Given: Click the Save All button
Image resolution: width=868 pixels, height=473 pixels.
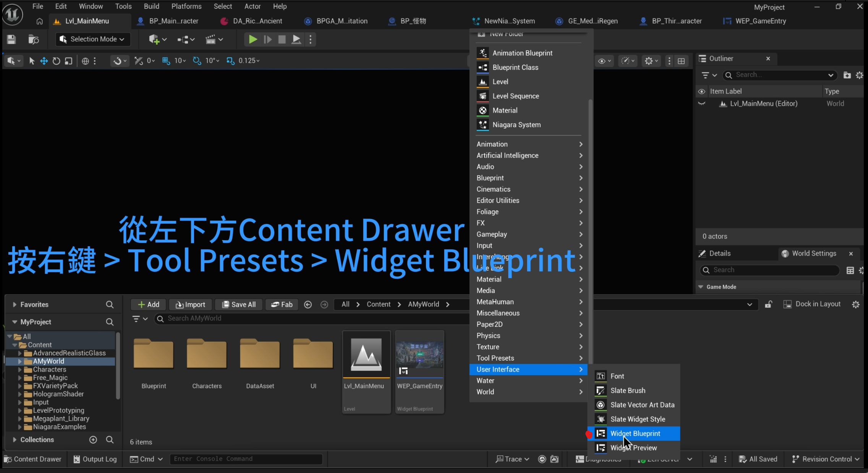Looking at the screenshot, I should click(239, 304).
